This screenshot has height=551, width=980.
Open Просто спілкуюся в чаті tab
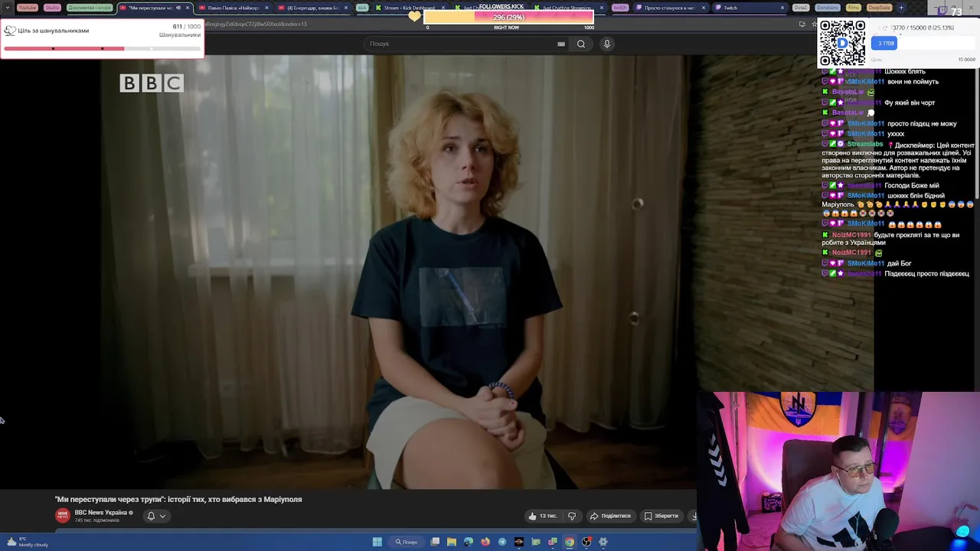click(670, 8)
